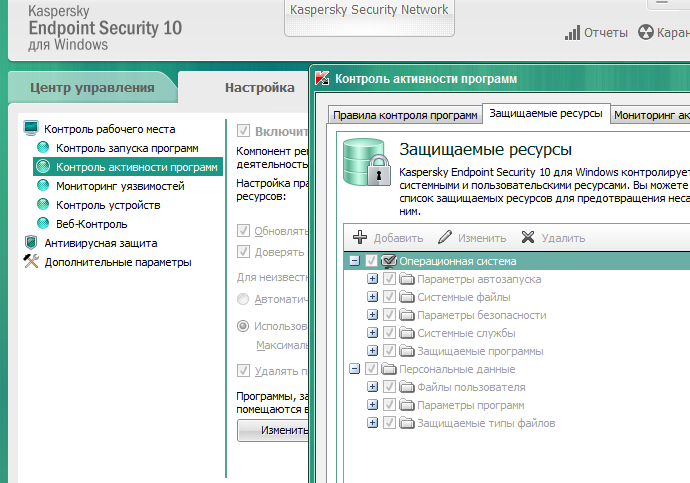Click the Advanced settings tools icon
690x483 pixels.
[31, 262]
